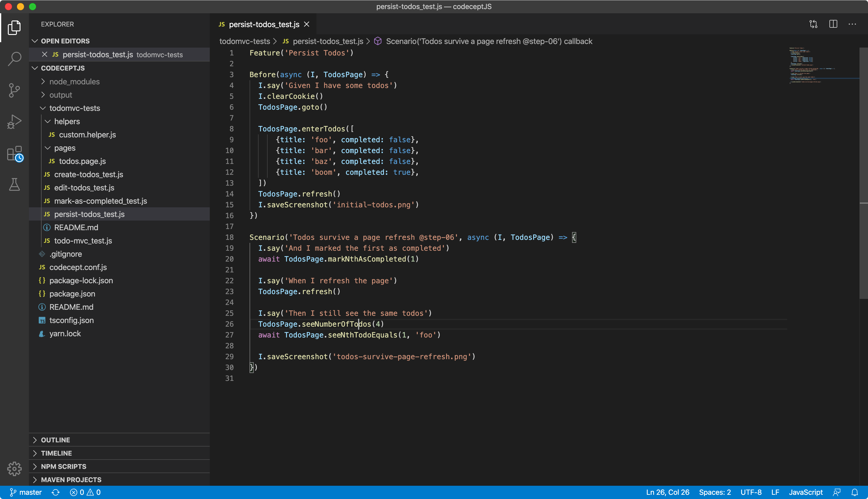Open the Explorer view in activity bar

click(x=14, y=27)
